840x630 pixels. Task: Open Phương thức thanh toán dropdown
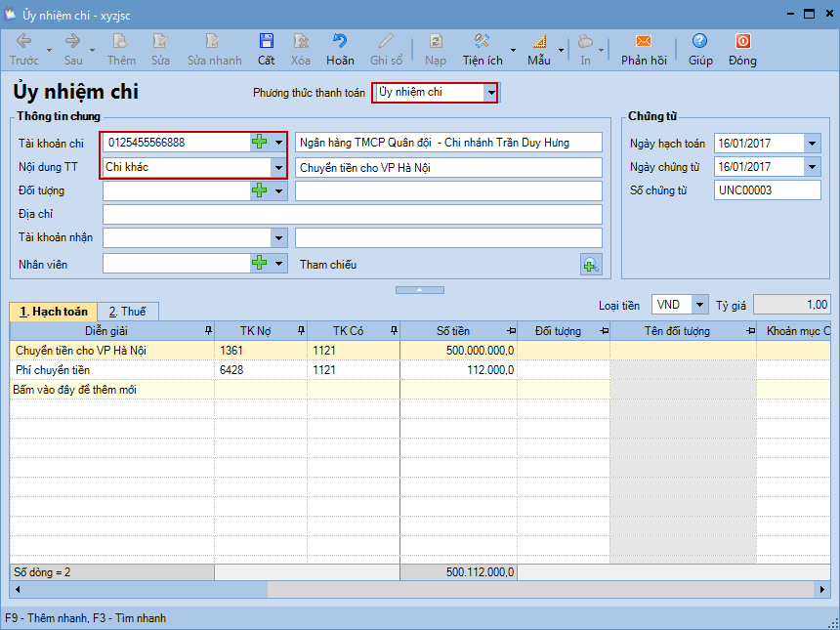[x=491, y=93]
